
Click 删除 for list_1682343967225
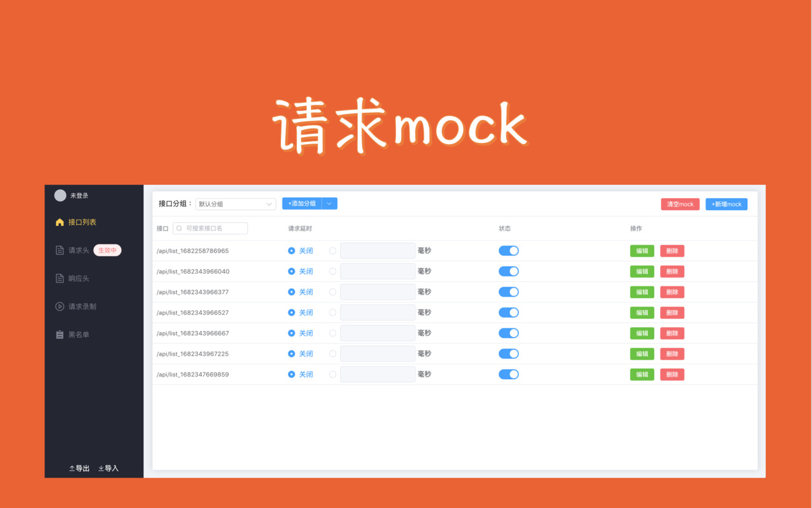pyautogui.click(x=672, y=354)
